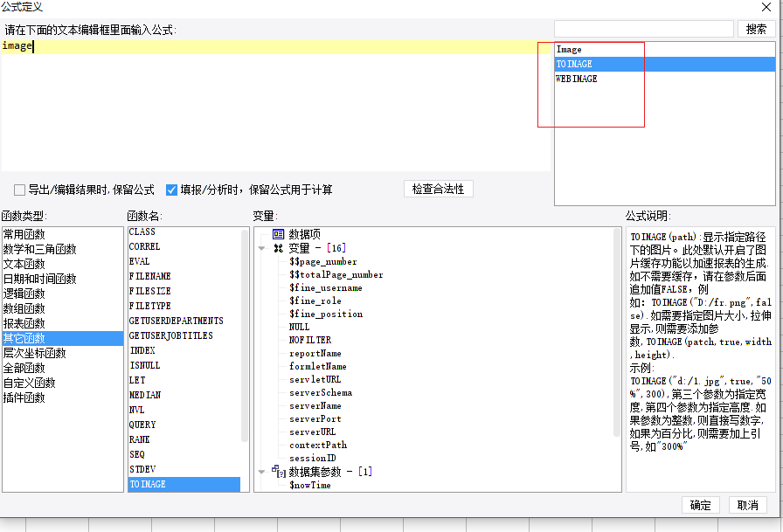Select 文本函数 function type
The image size is (783, 532).
tap(63, 264)
